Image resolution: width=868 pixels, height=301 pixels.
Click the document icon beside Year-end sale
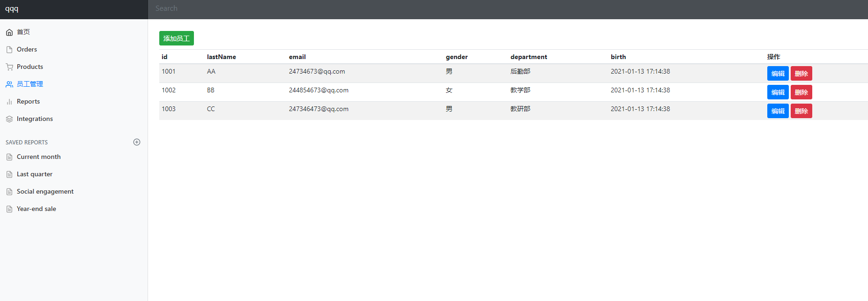coord(9,209)
